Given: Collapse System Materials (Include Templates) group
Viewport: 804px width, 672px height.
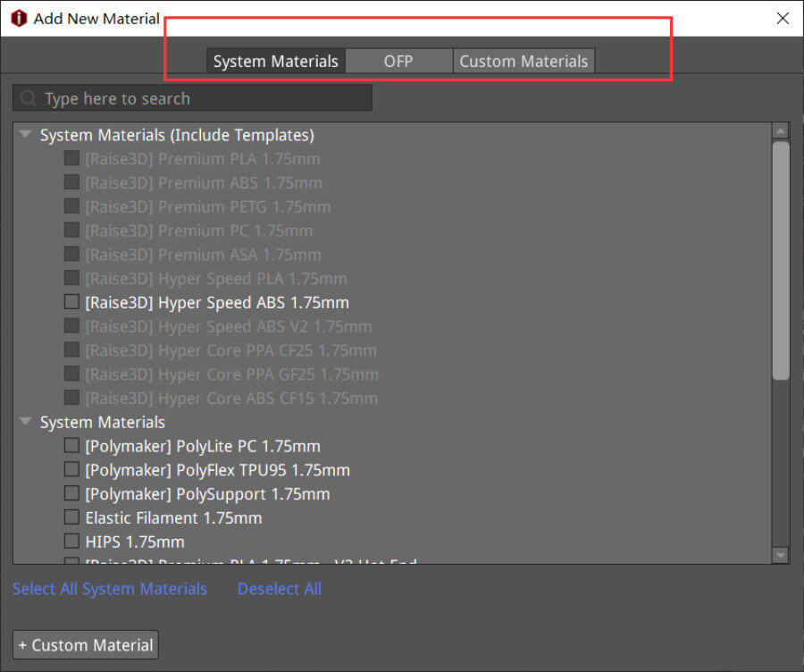Looking at the screenshot, I should (25, 134).
